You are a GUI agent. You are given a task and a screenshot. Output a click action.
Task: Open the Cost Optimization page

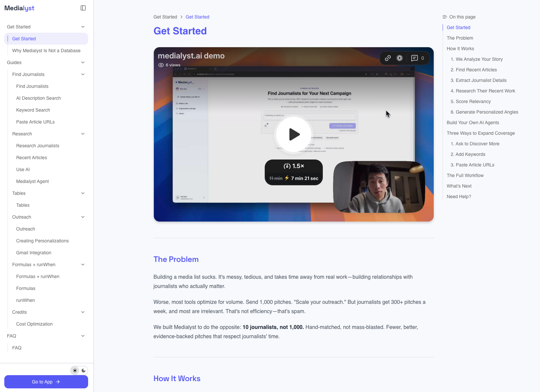pyautogui.click(x=34, y=324)
